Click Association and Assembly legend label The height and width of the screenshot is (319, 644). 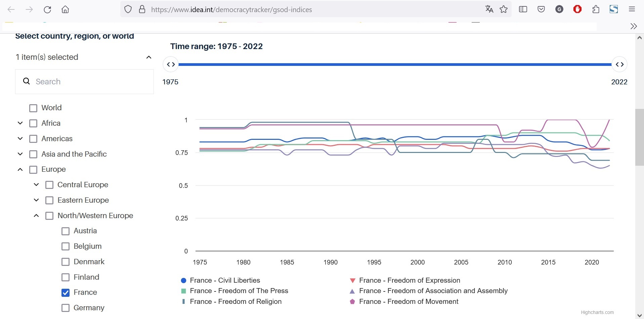[433, 291]
